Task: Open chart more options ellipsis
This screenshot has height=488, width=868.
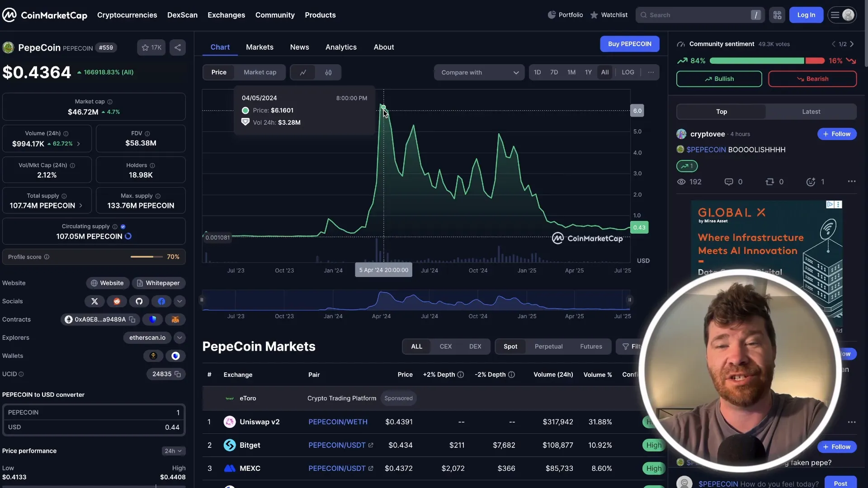Action: point(651,72)
